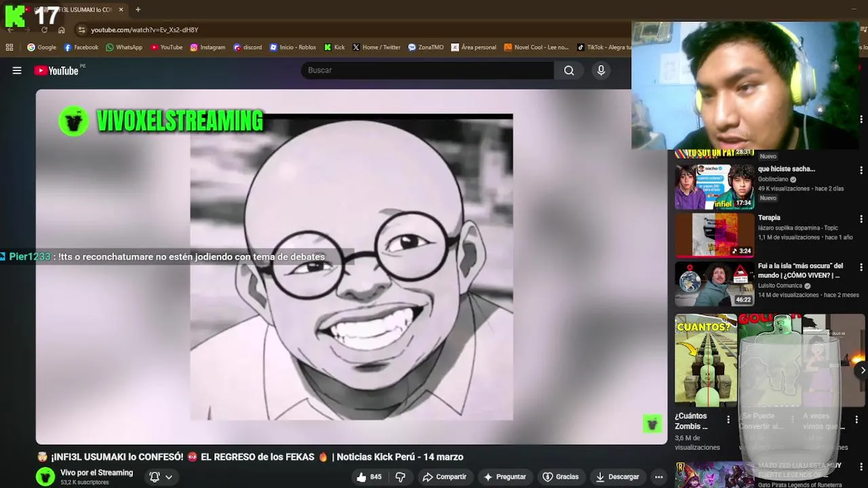Screen dimensions: 868x488
Task: Open the YouTube bookmark
Action: (x=167, y=47)
